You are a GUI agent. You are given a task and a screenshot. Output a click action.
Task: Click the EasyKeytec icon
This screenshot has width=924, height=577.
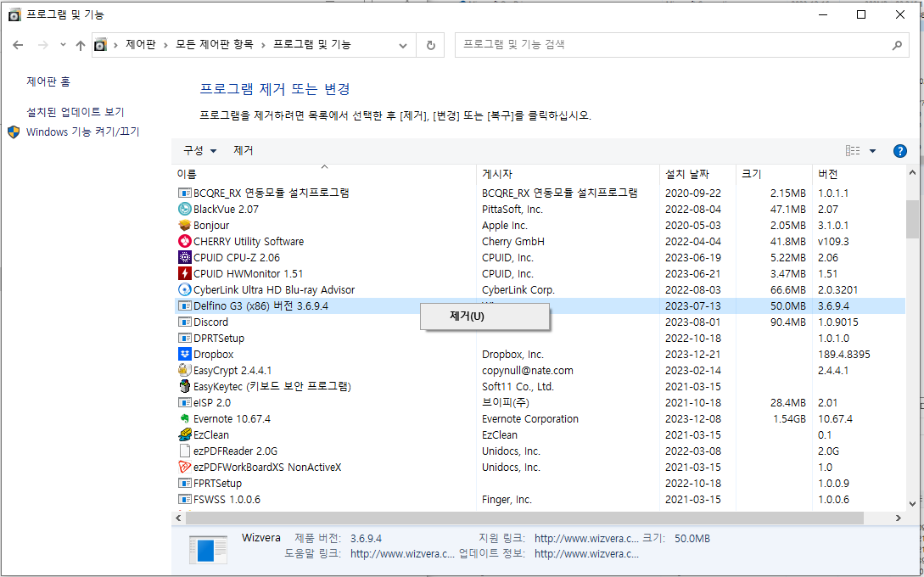[x=185, y=387]
